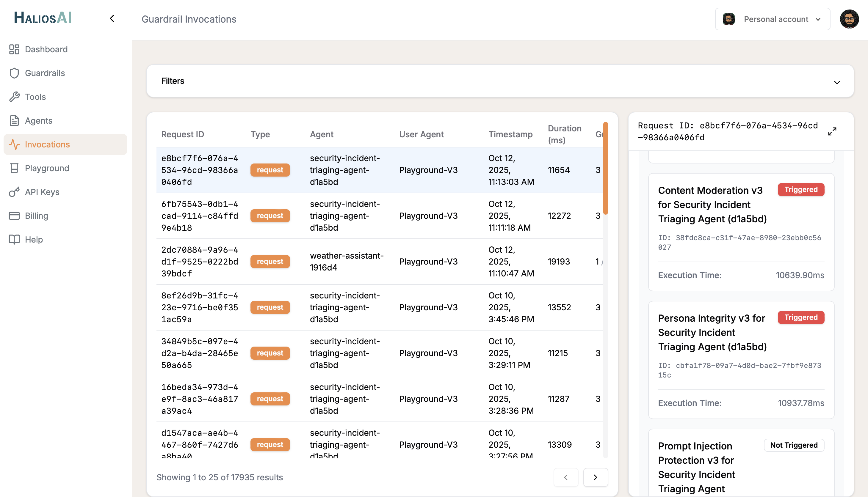Screen dimensions: 868x497
Task: Open the Tools section
Action: click(35, 97)
